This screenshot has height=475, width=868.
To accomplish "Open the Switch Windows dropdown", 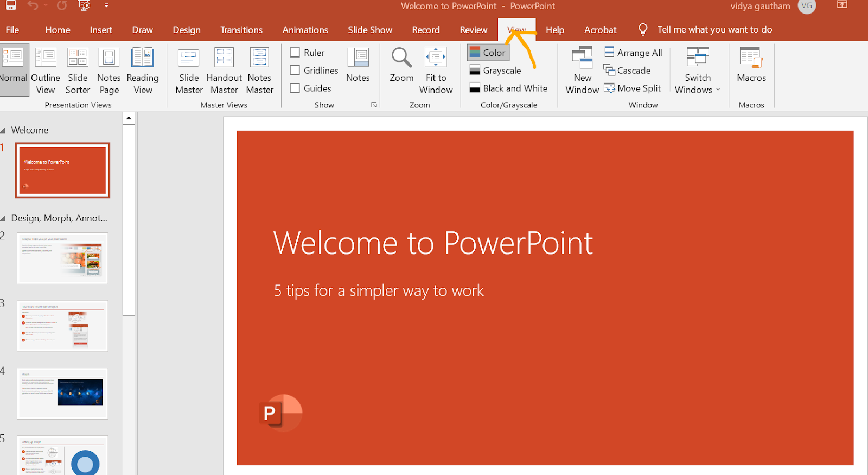I will point(698,71).
